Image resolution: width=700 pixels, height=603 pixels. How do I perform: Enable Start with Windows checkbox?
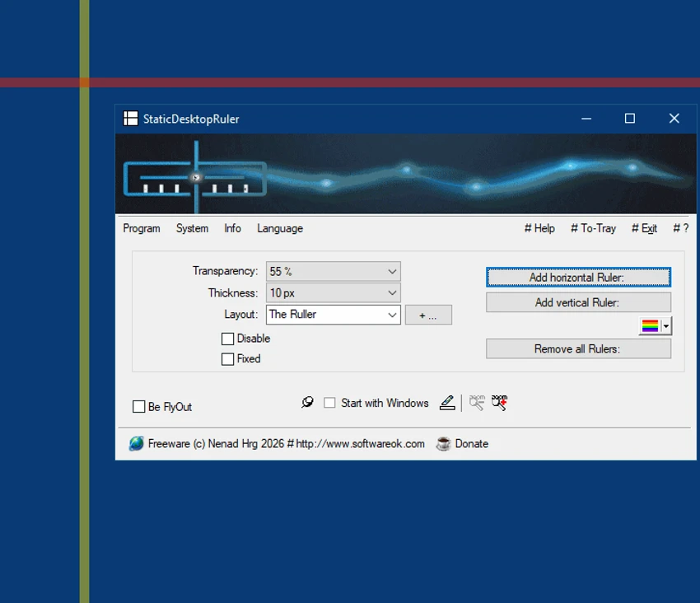tap(329, 403)
